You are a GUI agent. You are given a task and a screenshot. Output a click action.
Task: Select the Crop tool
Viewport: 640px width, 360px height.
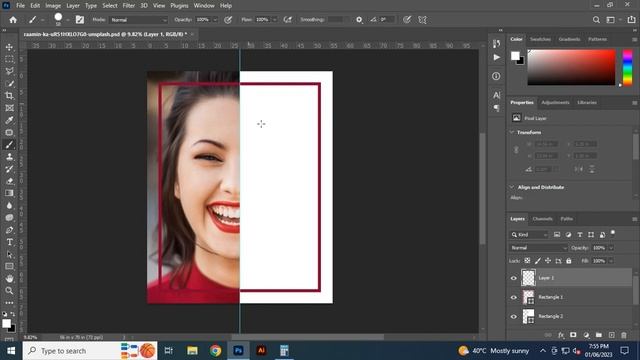(9, 96)
